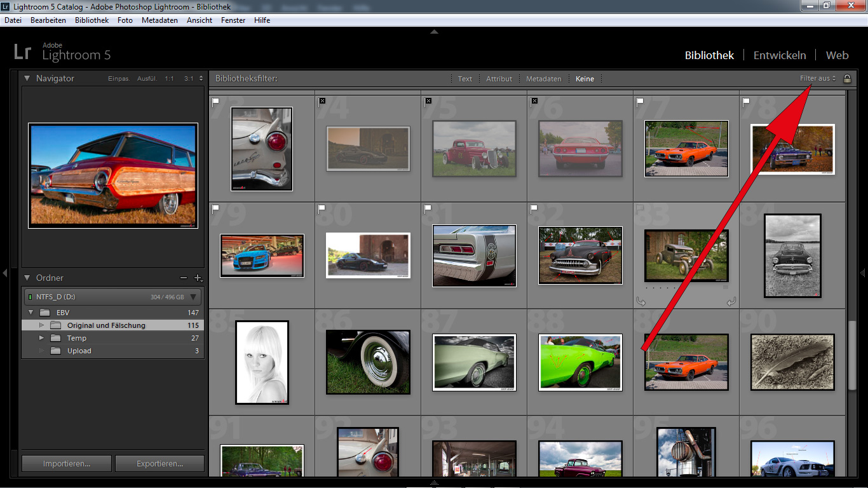
Task: Hide the left panel group arrow
Action: (x=4, y=273)
